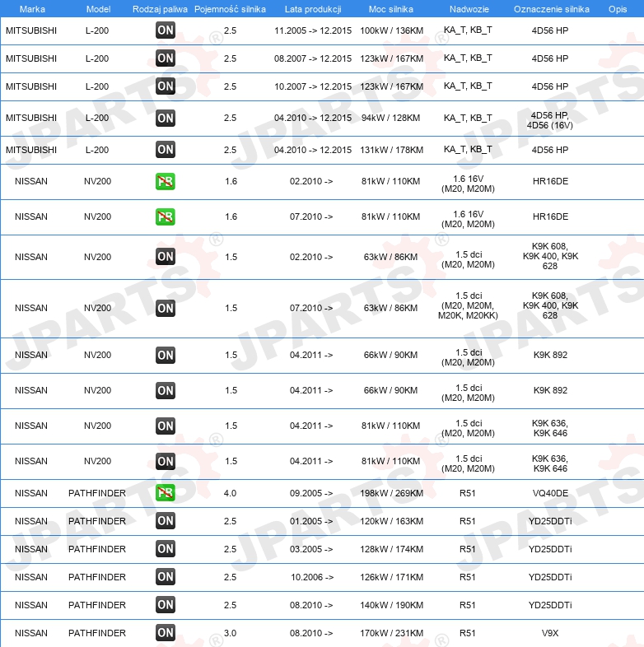Click the ON icon for Pathfinder V9X 3.0
The image size is (644, 647).
tap(166, 632)
